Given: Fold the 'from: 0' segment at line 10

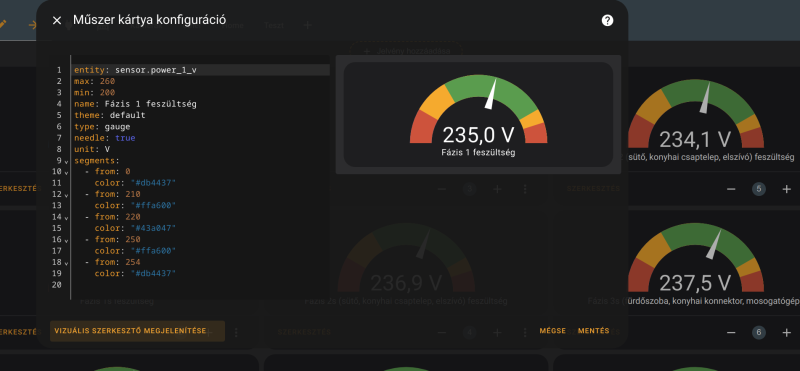Looking at the screenshot, I should click(x=66, y=173).
